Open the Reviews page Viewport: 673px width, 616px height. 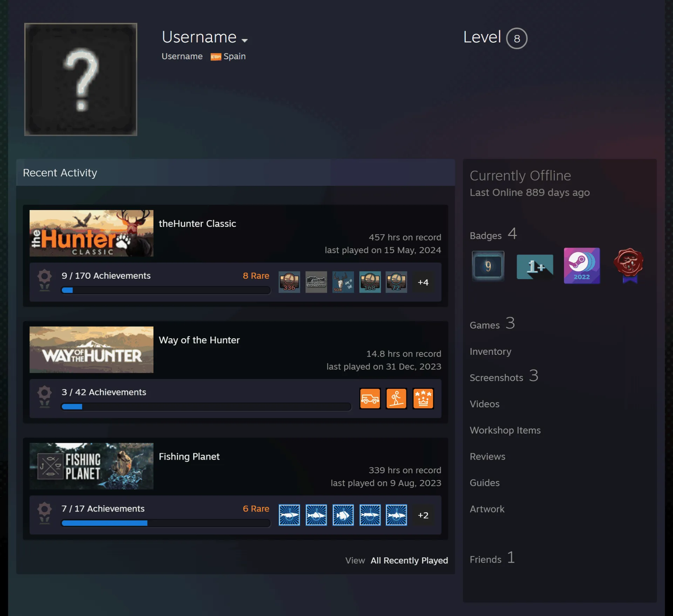pyautogui.click(x=488, y=456)
